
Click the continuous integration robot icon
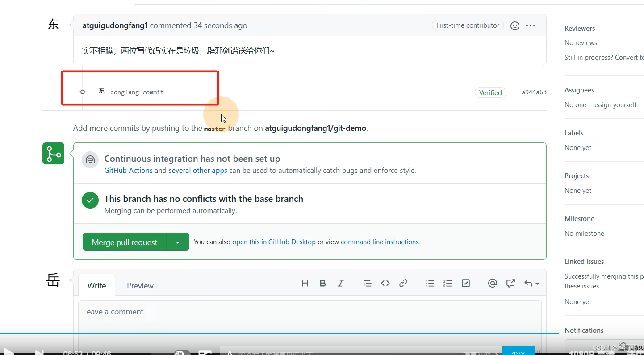tap(90, 159)
